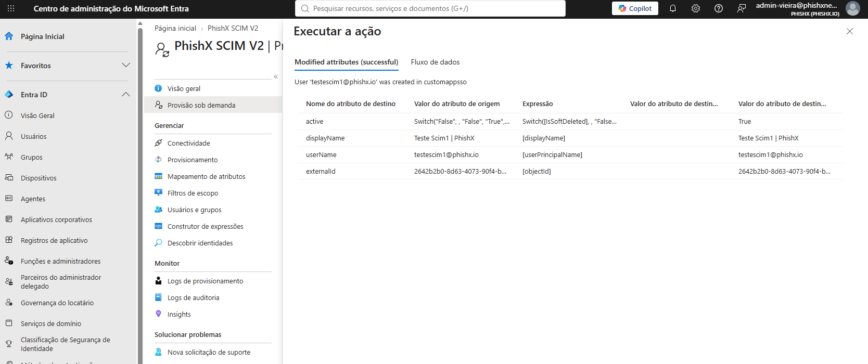Follow the PhishX SCIM V2 breadcrumb
Screen dimensions: 868x364
pos(233,28)
